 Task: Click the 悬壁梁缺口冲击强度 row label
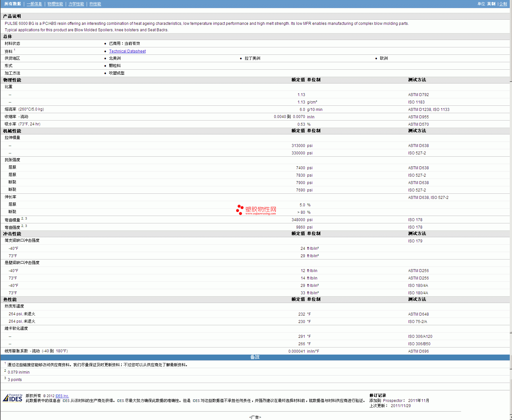pyautogui.click(x=22, y=263)
